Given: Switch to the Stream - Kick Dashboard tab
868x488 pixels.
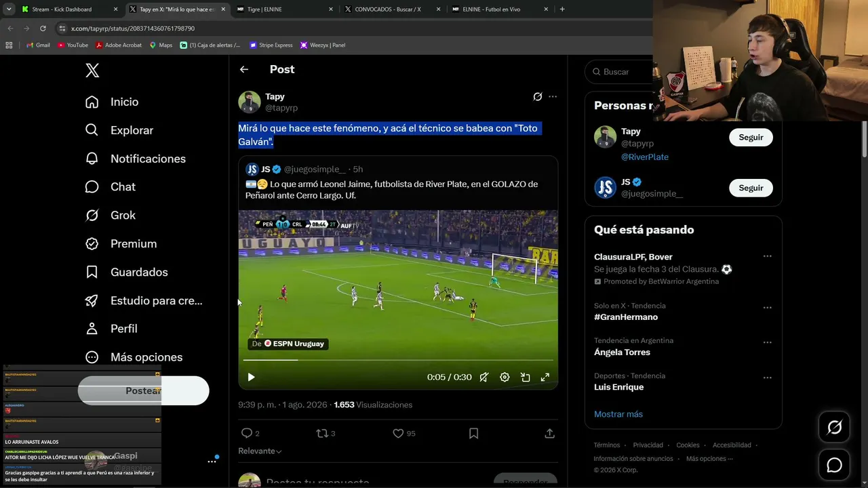Looking at the screenshot, I should pyautogui.click(x=68, y=9).
